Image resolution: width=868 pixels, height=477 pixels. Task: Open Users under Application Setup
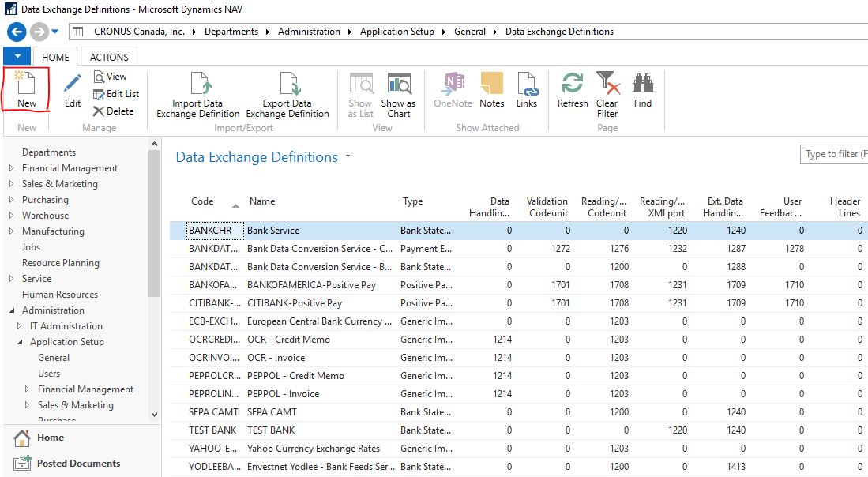49,374
